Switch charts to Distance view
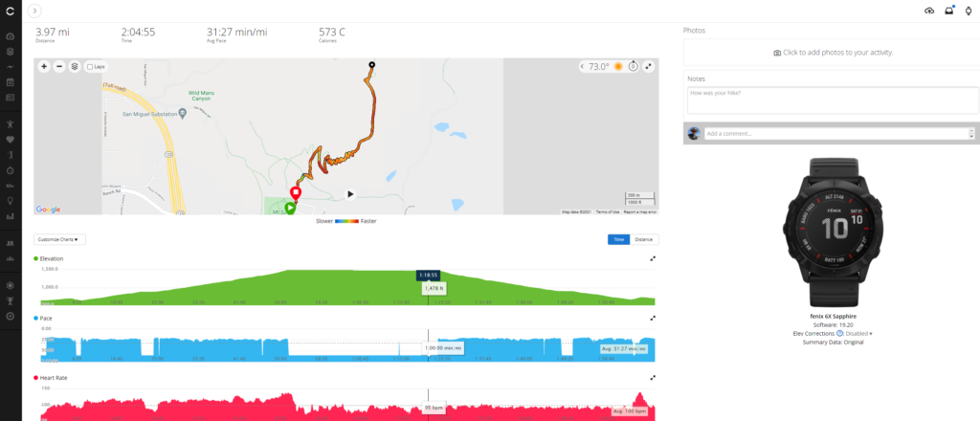 (644, 239)
